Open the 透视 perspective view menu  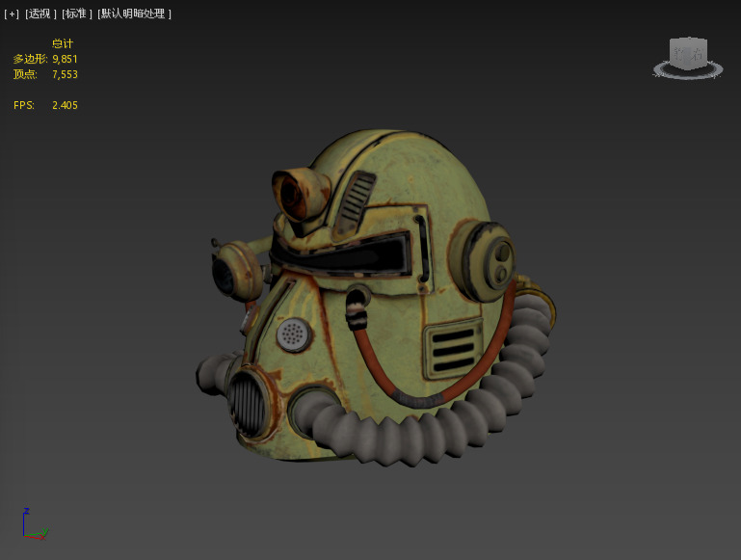tap(40, 14)
